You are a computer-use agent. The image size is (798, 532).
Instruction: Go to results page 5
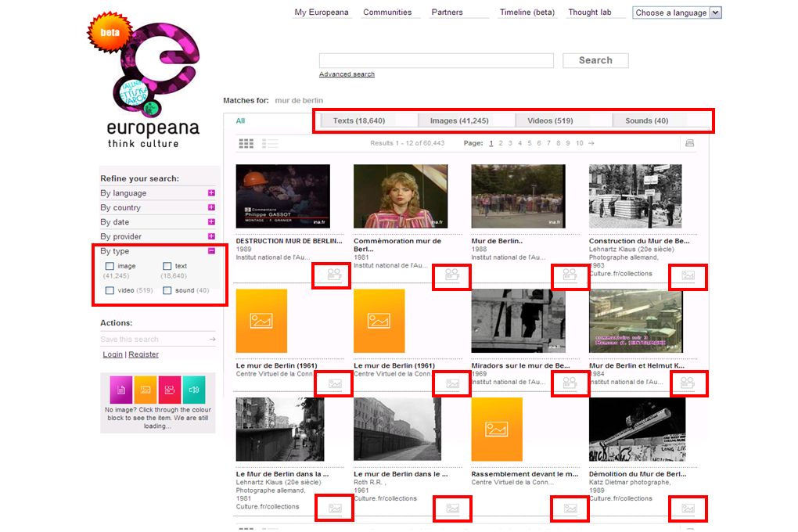530,143
